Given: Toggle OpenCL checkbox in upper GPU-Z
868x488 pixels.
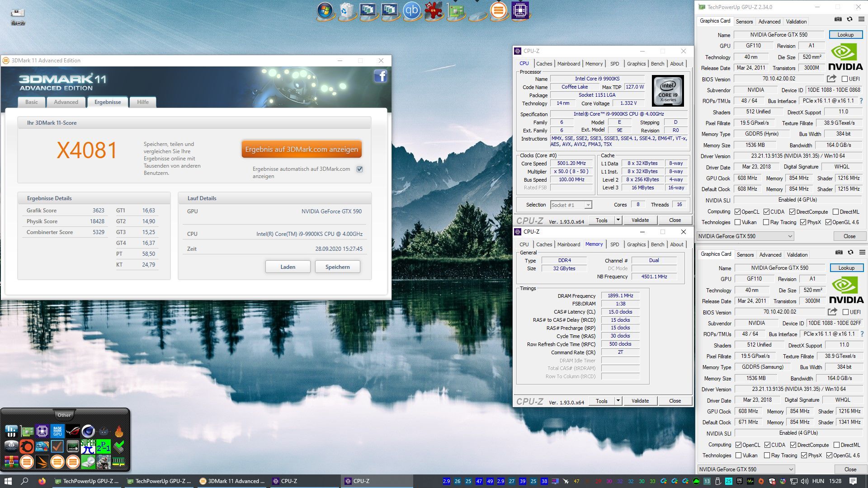Looking at the screenshot, I should coord(737,212).
